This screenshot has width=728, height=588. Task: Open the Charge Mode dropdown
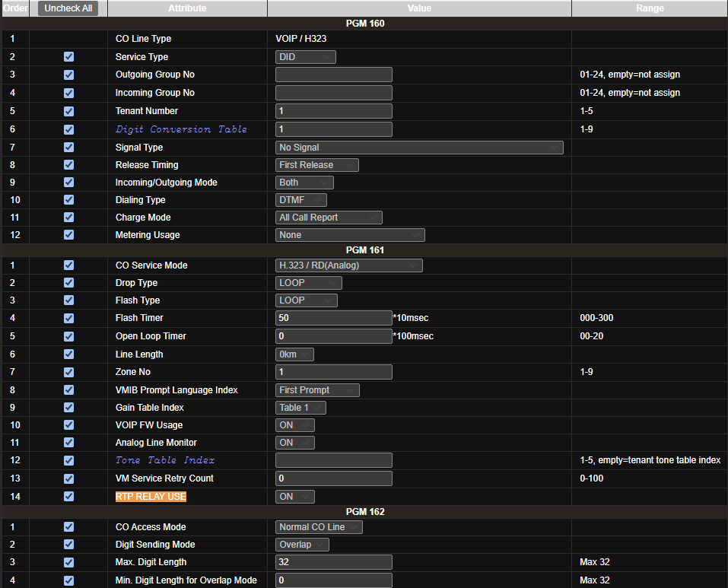pos(329,218)
